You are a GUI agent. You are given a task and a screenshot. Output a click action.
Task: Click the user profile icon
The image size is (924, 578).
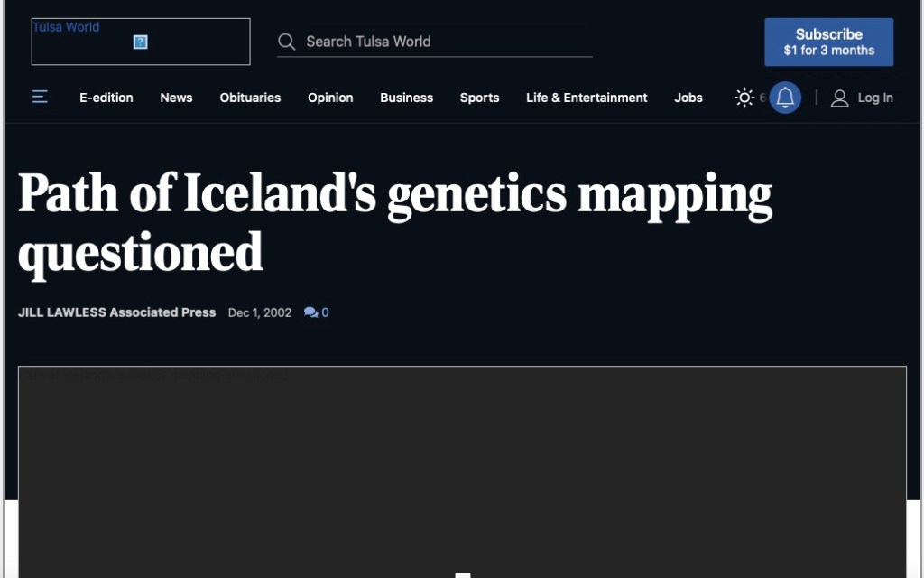(x=839, y=98)
